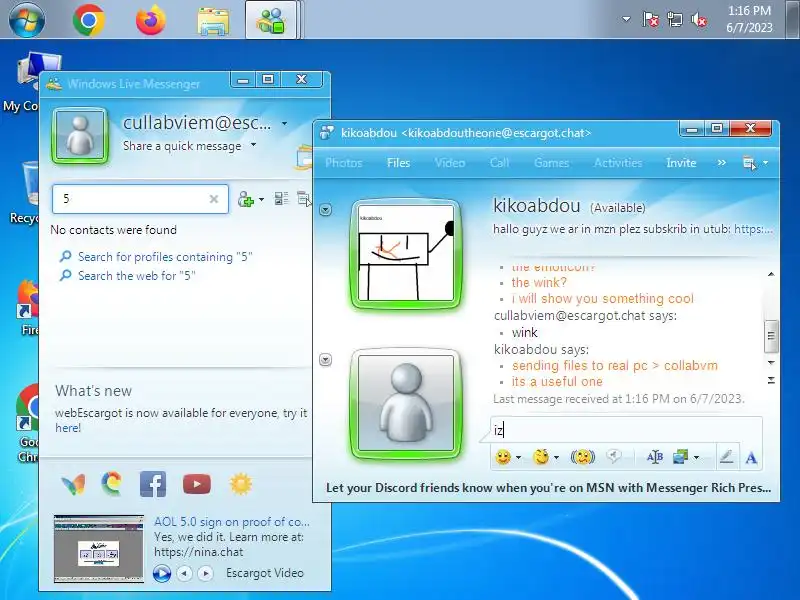Viewport: 800px width, 600px height.
Task: Open the YouTube icon in Messenger
Action: point(196,484)
